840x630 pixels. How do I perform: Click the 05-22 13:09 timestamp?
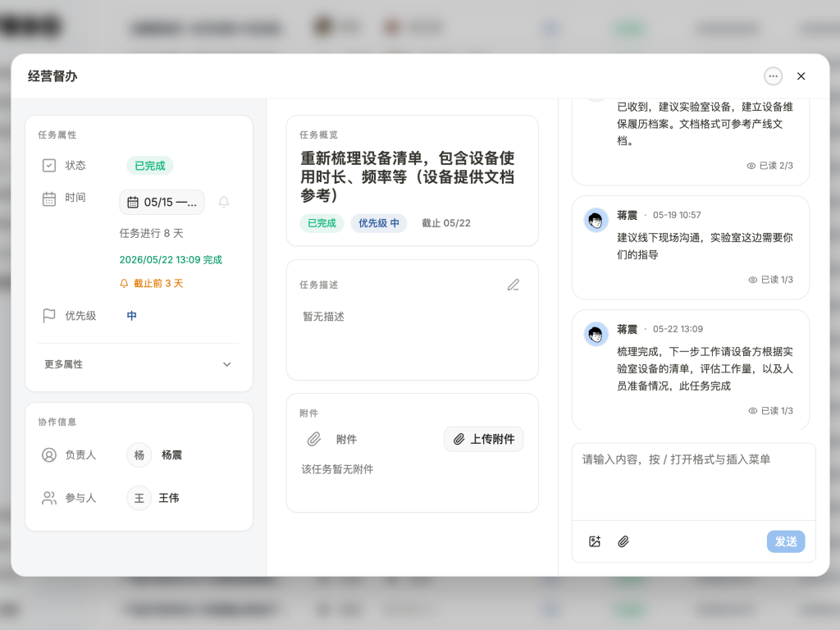coord(678,329)
